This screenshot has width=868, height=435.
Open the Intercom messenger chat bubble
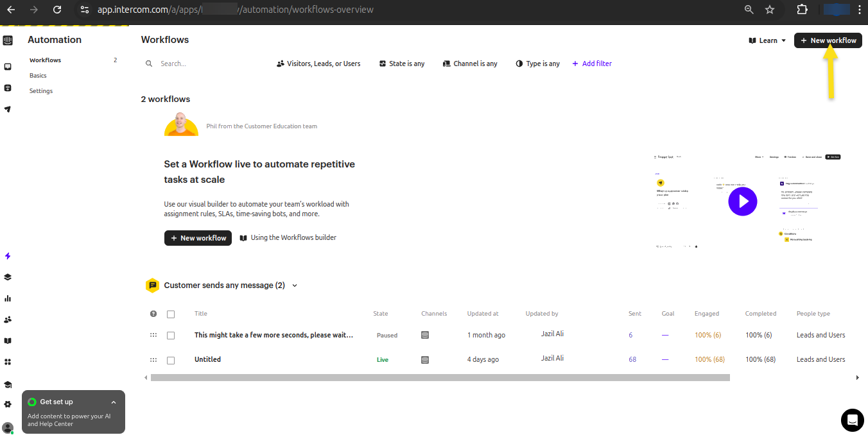[853, 420]
